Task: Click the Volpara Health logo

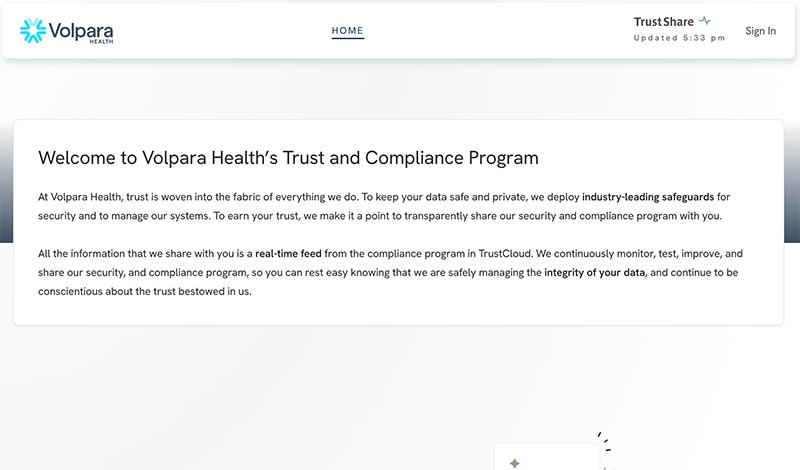Action: [66, 31]
